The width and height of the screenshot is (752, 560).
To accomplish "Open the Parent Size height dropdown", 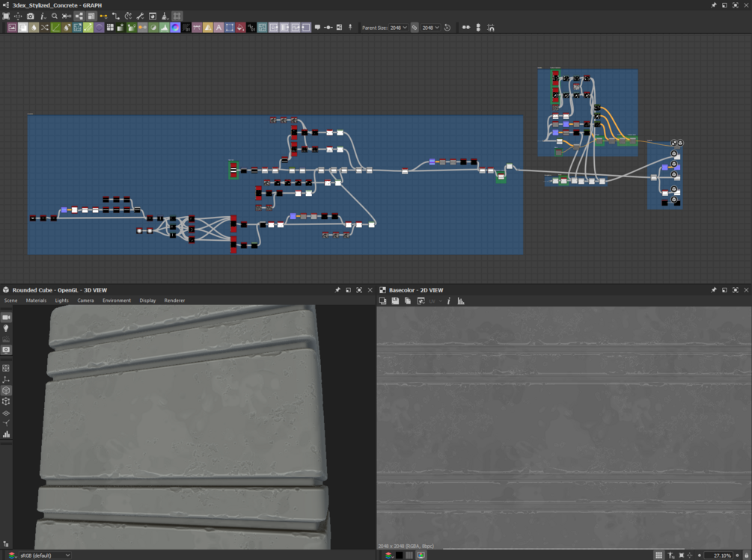I will coord(431,28).
